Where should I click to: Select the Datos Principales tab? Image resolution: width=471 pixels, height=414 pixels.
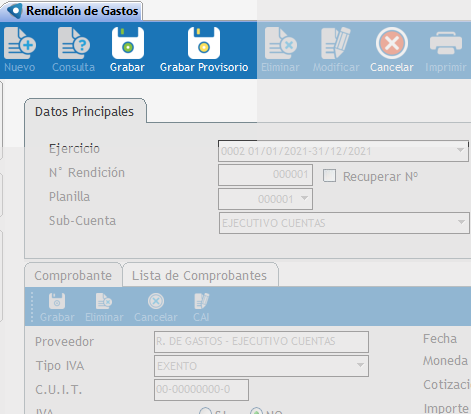tap(84, 112)
